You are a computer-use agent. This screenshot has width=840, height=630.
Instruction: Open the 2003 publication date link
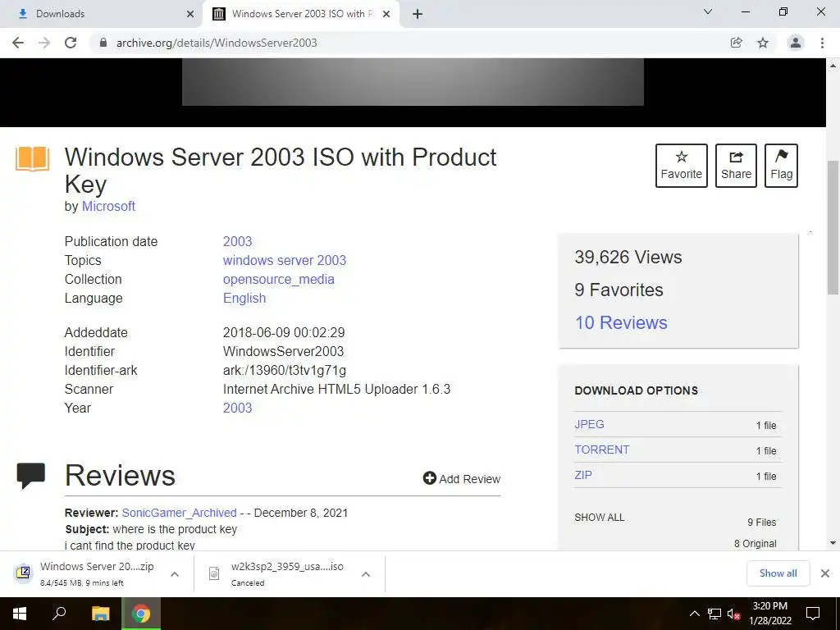point(237,242)
